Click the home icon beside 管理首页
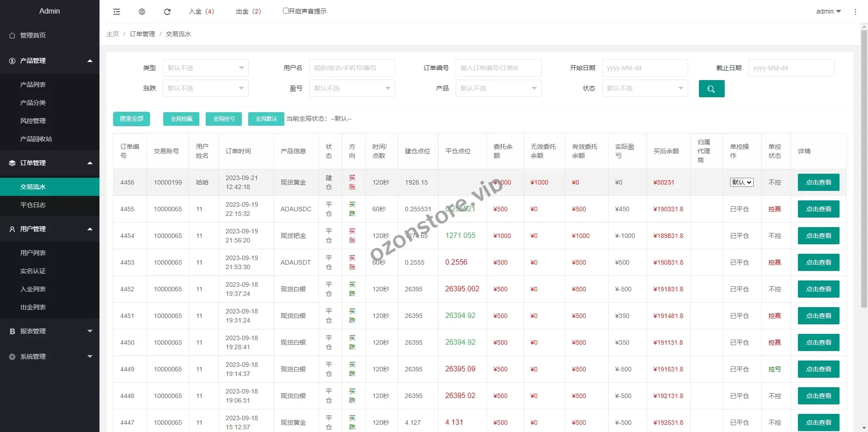Screen dimensions: 868x432 pyautogui.click(x=12, y=35)
